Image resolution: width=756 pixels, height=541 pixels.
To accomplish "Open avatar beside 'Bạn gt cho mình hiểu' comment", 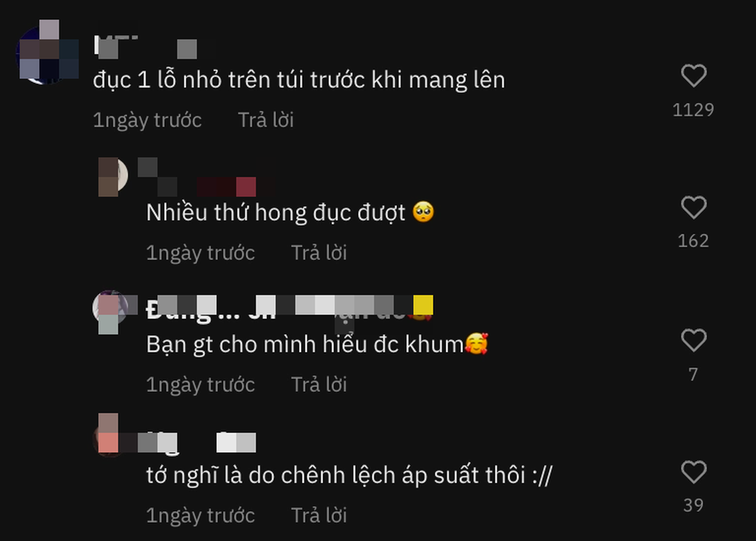I will tap(111, 311).
